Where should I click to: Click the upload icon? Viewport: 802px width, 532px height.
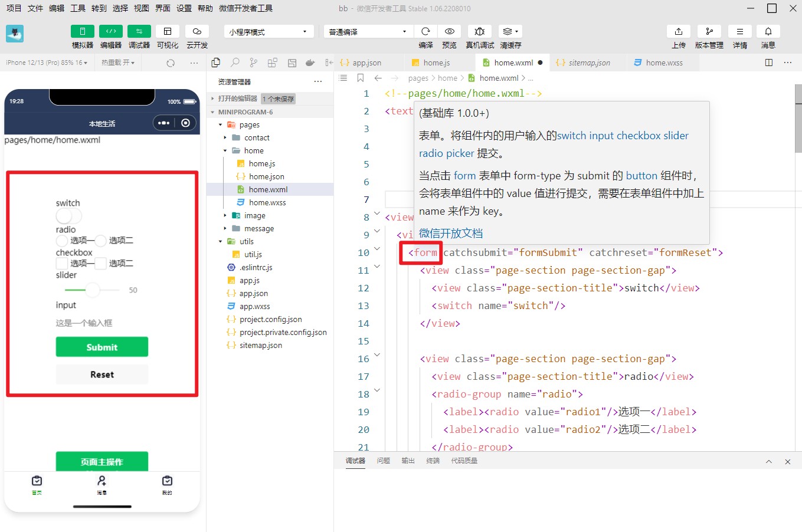[x=679, y=31]
